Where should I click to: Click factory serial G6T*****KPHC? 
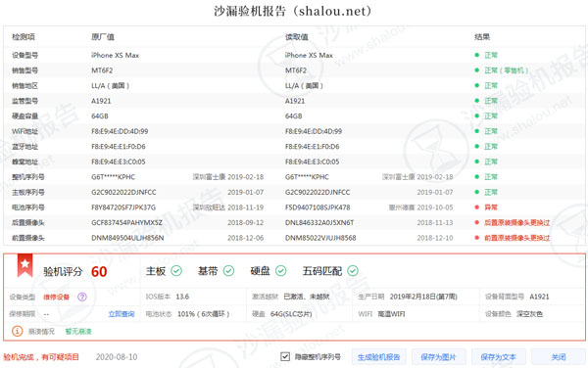tap(114, 177)
